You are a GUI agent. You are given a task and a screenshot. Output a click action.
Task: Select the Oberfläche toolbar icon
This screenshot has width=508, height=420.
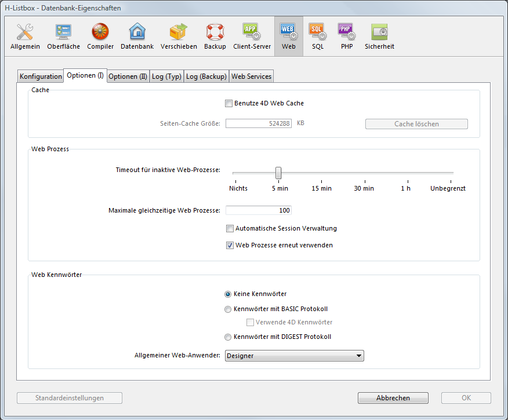63,36
